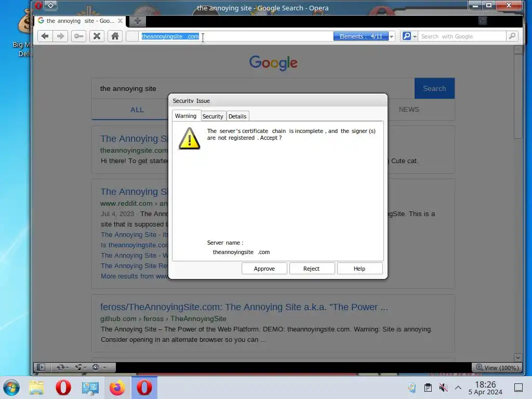The width and height of the screenshot is (532, 399).
Task: Click the closed tabs trash icon
Action: (483, 21)
